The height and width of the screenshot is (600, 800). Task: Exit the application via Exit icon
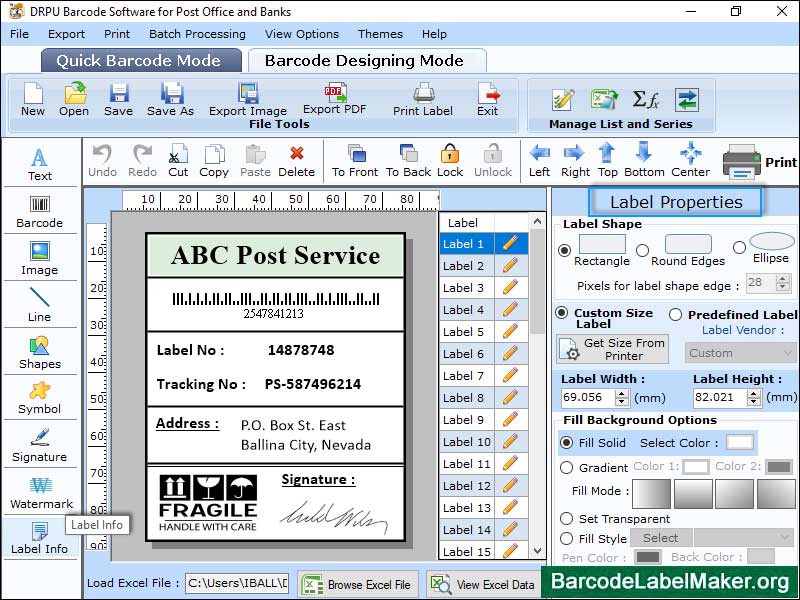487,99
